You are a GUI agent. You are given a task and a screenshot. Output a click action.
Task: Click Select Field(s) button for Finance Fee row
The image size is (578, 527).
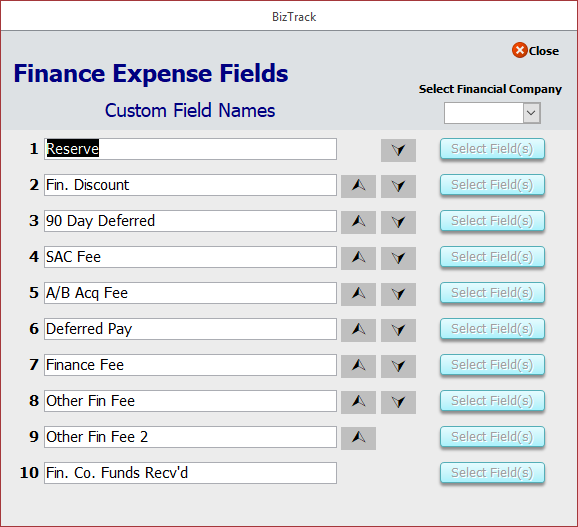pyautogui.click(x=492, y=365)
